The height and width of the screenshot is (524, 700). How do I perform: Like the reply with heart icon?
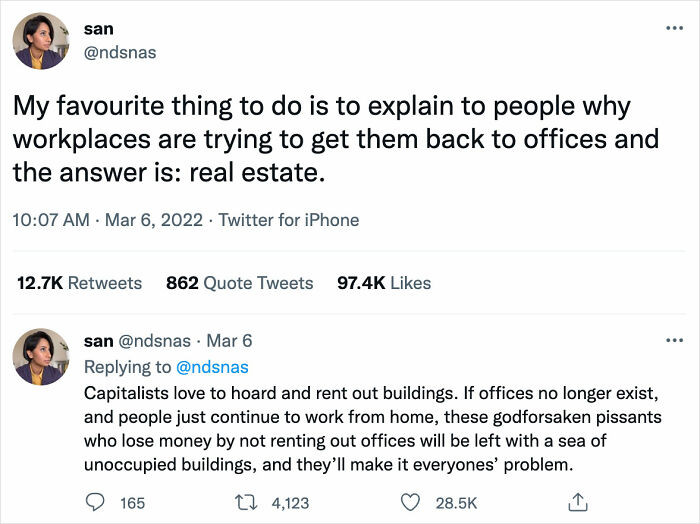click(409, 502)
